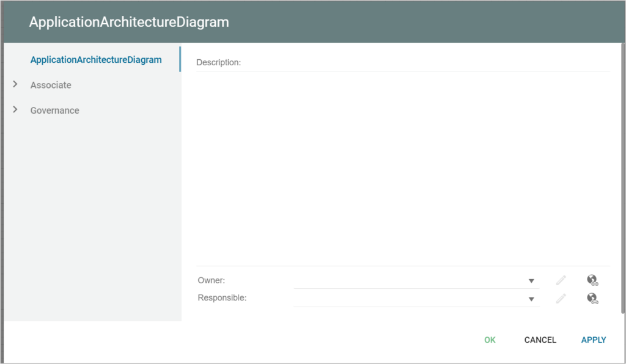This screenshot has height=364, width=626.
Task: Open the globe translation icon for Responsible
Action: (592, 299)
